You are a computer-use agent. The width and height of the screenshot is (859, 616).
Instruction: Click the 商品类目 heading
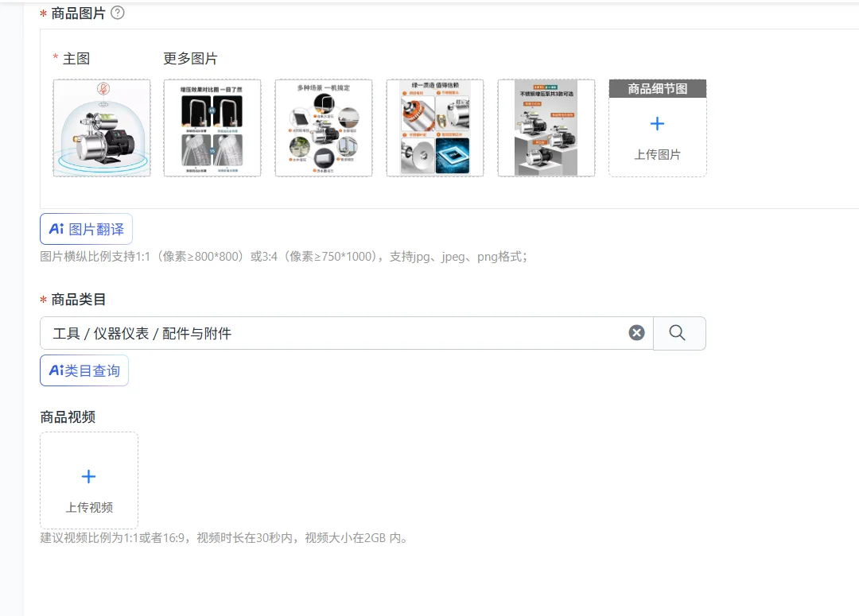tap(78, 300)
